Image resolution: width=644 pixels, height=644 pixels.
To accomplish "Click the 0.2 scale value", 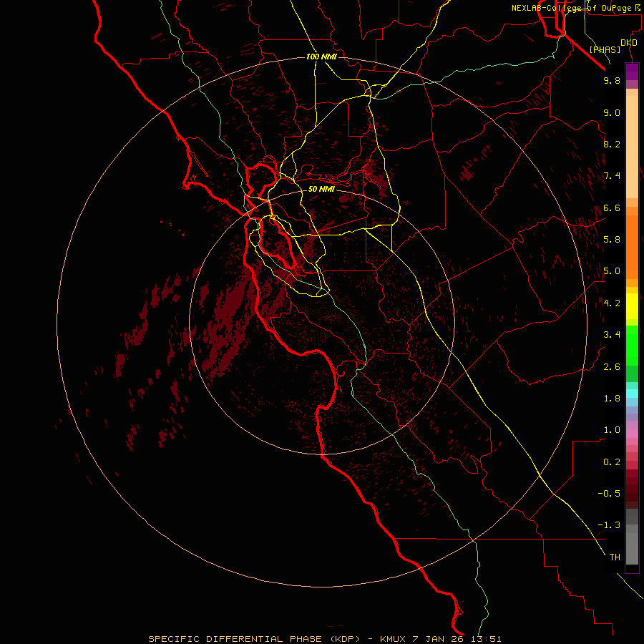I will (x=612, y=462).
